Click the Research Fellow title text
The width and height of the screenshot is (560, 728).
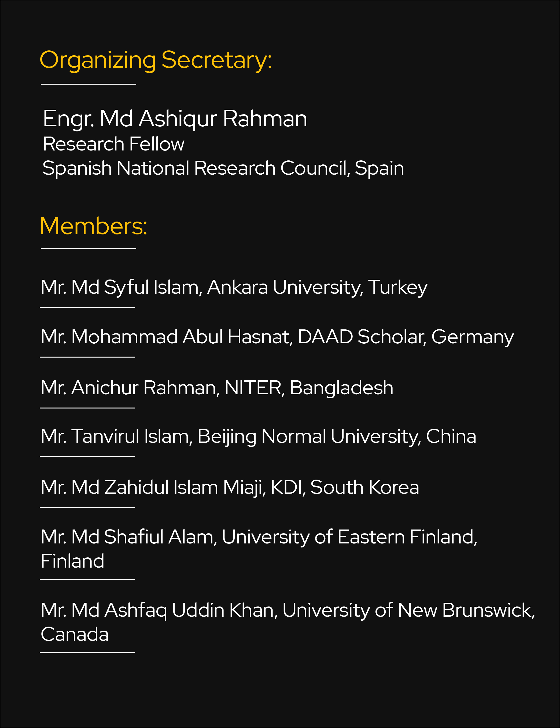113,144
